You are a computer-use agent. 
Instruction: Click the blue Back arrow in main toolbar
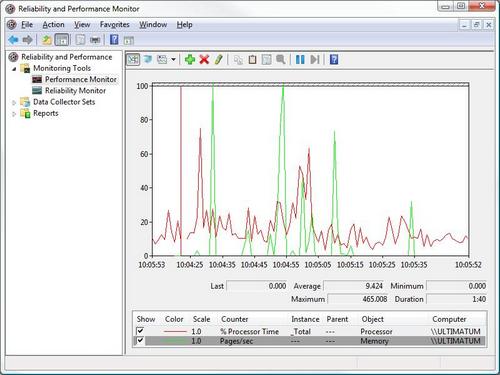pyautogui.click(x=13, y=40)
